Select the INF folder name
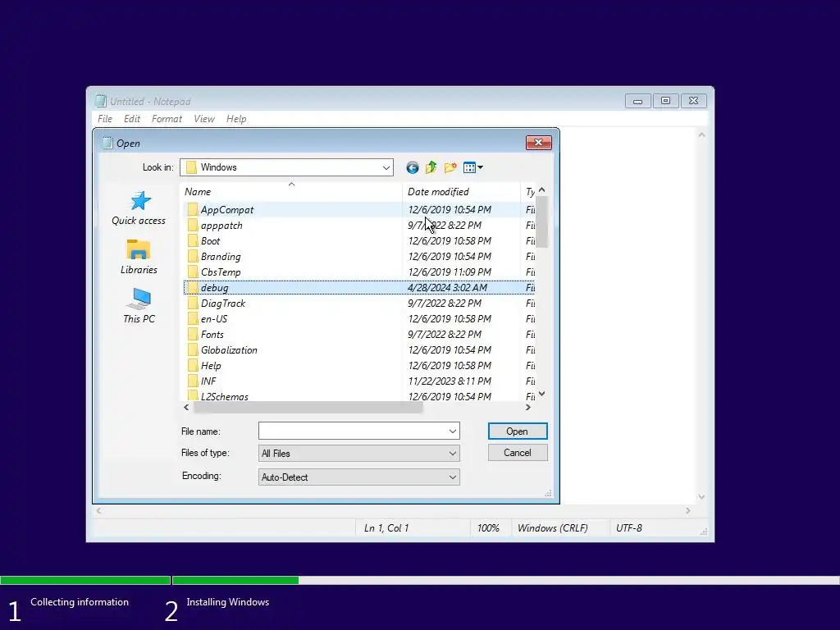 click(x=208, y=381)
